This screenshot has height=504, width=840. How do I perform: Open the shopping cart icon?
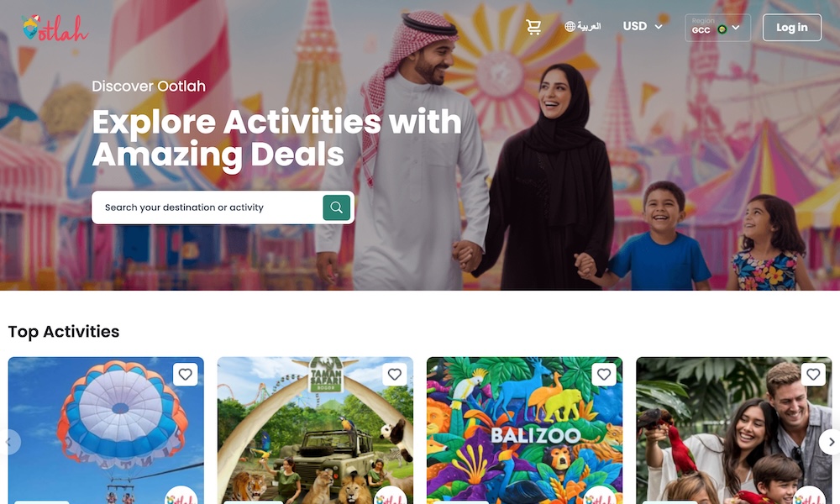[x=533, y=27]
